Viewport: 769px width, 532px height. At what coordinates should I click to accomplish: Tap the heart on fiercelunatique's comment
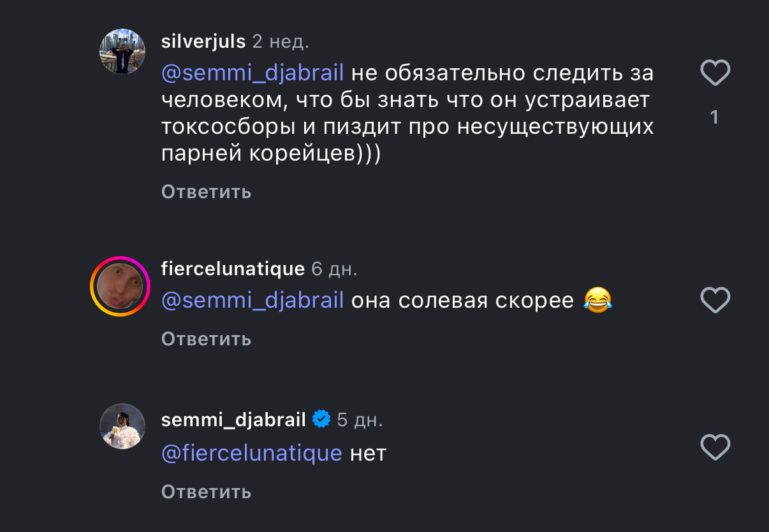(x=715, y=299)
